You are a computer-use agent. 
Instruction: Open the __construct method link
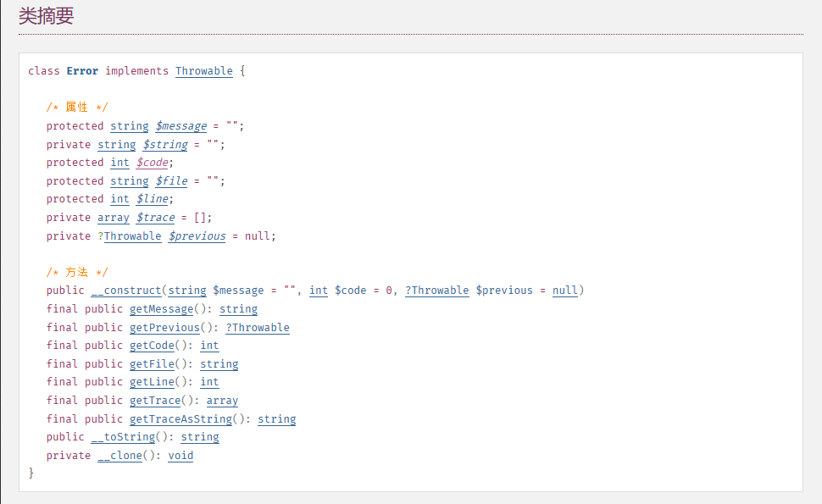[x=126, y=291]
